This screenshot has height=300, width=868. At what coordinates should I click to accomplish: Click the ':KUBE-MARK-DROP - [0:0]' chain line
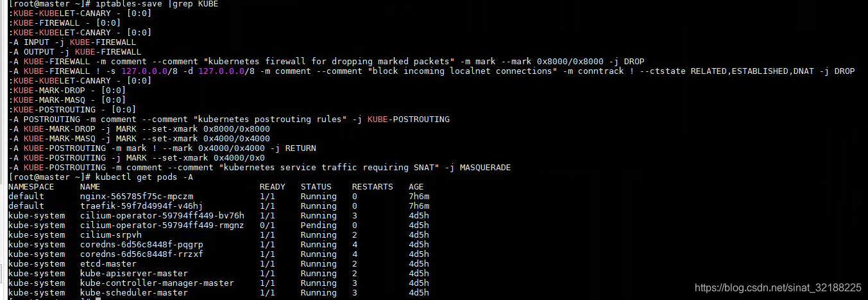tap(67, 90)
